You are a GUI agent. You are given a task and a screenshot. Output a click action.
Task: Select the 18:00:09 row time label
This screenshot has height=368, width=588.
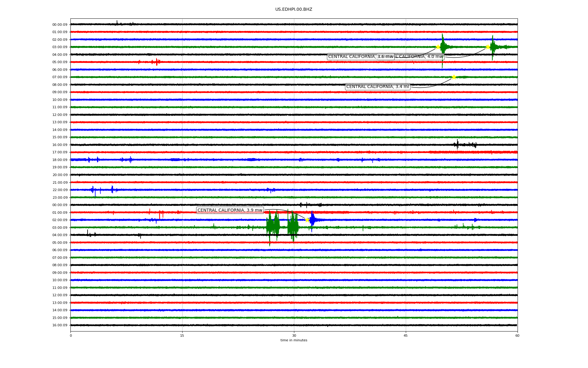pyautogui.click(x=60, y=160)
